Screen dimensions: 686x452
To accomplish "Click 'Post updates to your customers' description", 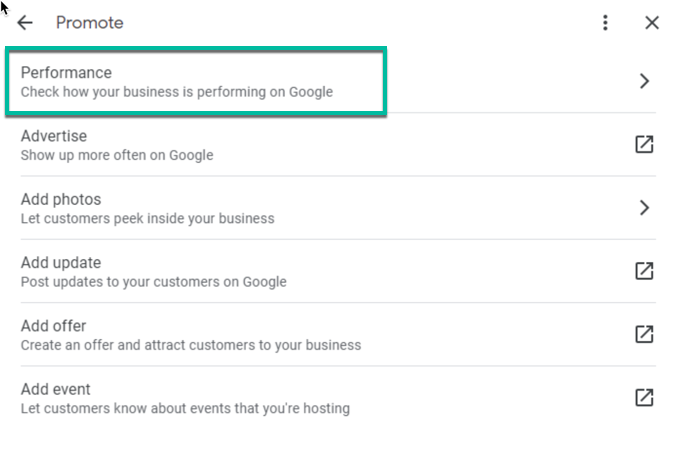I will tap(153, 281).
